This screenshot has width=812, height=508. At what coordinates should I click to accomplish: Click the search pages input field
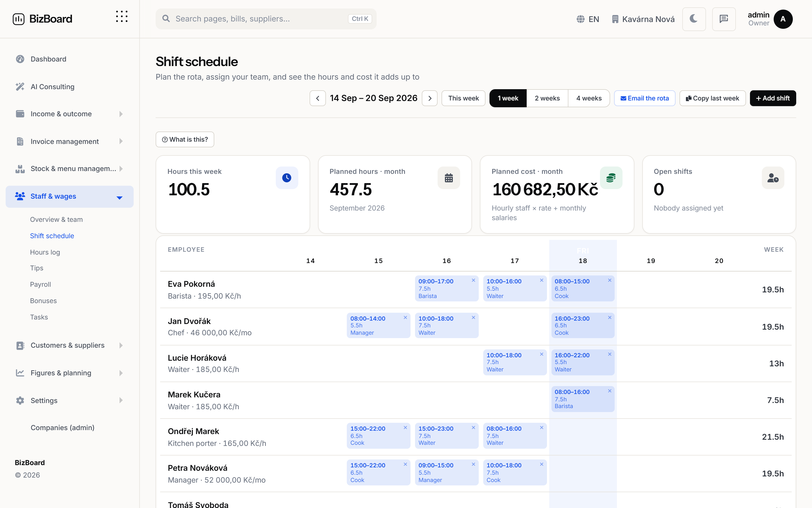[266, 19]
